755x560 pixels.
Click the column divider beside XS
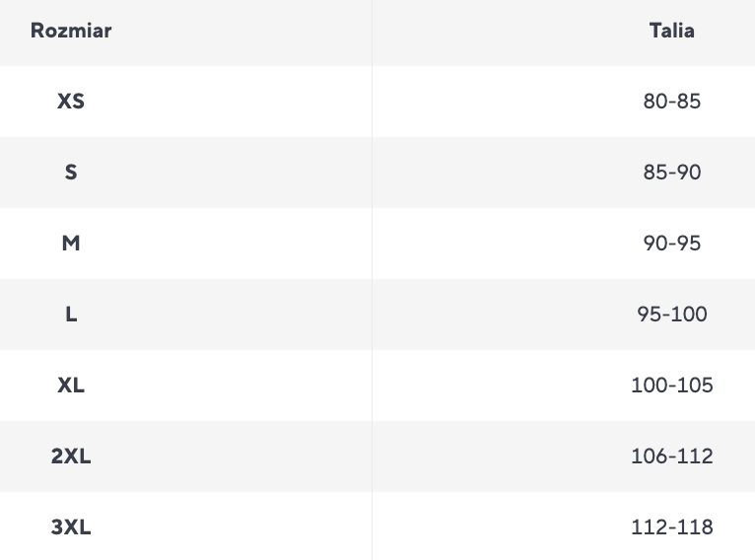(x=372, y=102)
